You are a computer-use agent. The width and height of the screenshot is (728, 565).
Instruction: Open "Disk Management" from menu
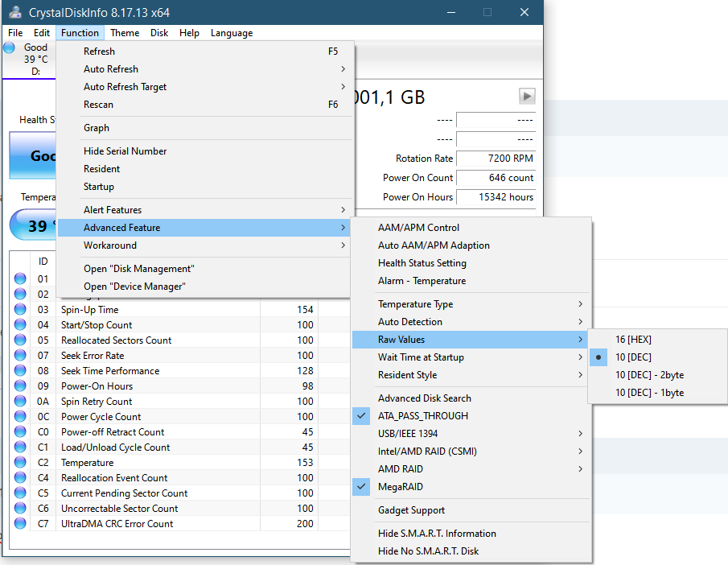(205, 269)
